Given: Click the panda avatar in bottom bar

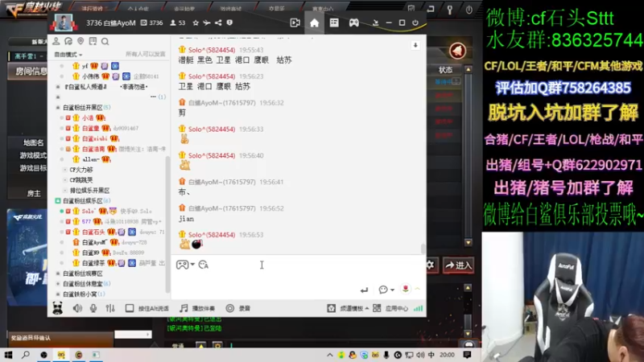Looking at the screenshot, I should (x=57, y=308).
